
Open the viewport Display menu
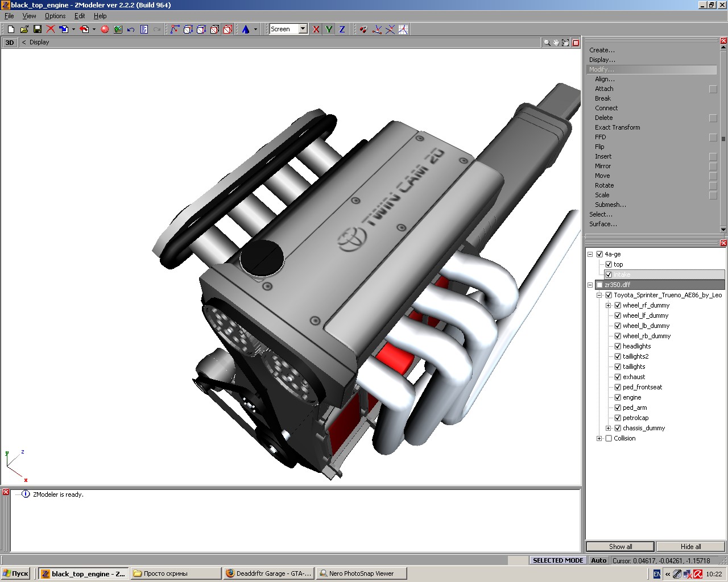coord(39,43)
